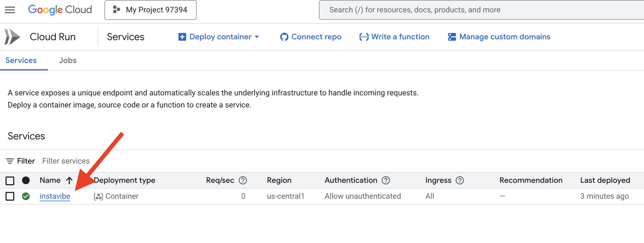Click the Authentication help icon
The image size is (644, 243).
386,180
